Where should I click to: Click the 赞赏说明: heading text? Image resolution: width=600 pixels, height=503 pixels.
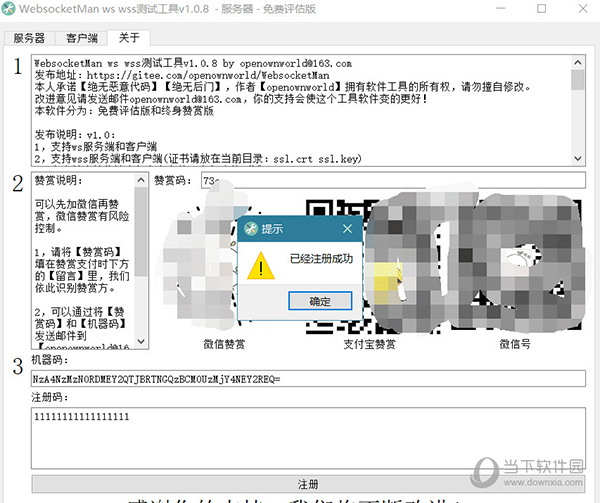click(58, 180)
